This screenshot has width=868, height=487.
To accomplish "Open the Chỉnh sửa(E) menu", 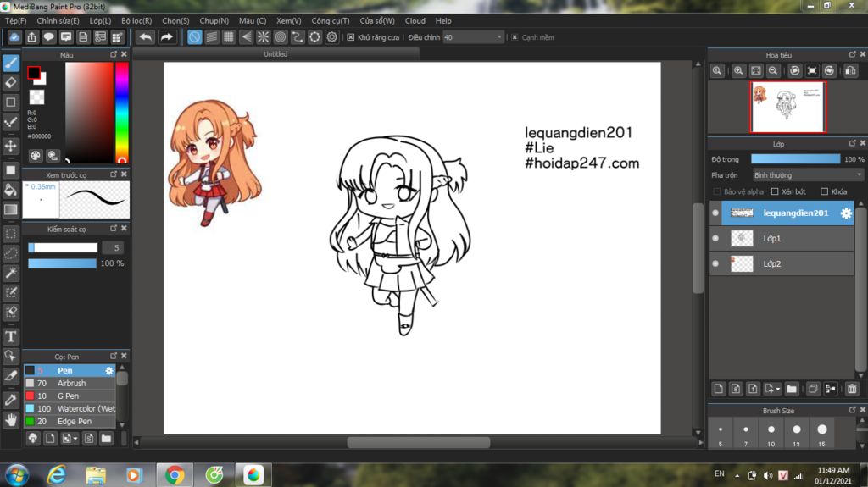I will click(58, 20).
